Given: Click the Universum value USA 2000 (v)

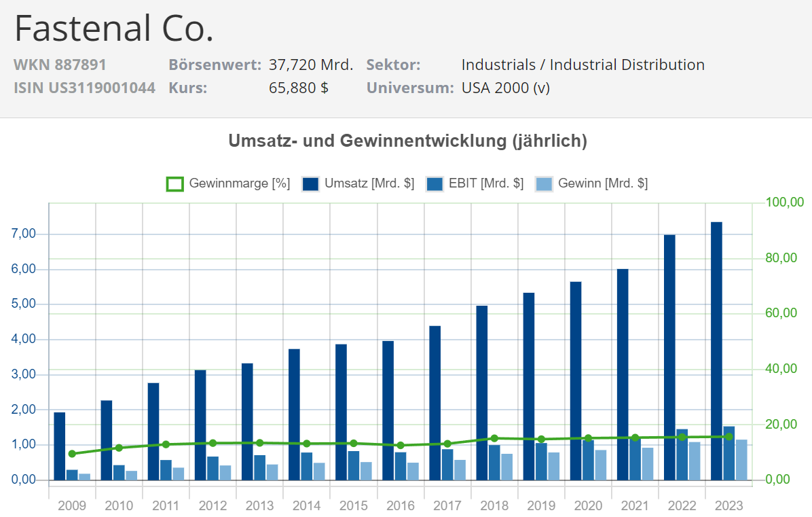Looking at the screenshot, I should (505, 88).
